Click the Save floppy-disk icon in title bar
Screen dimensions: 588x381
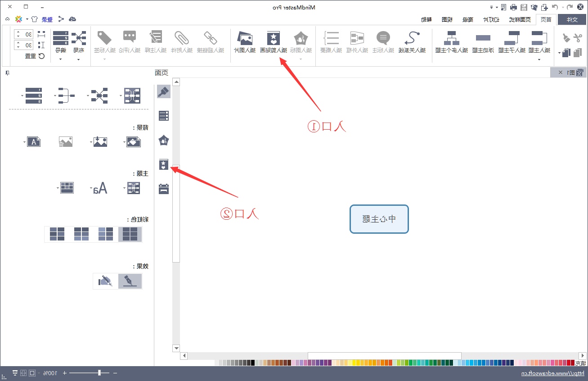[x=524, y=7]
